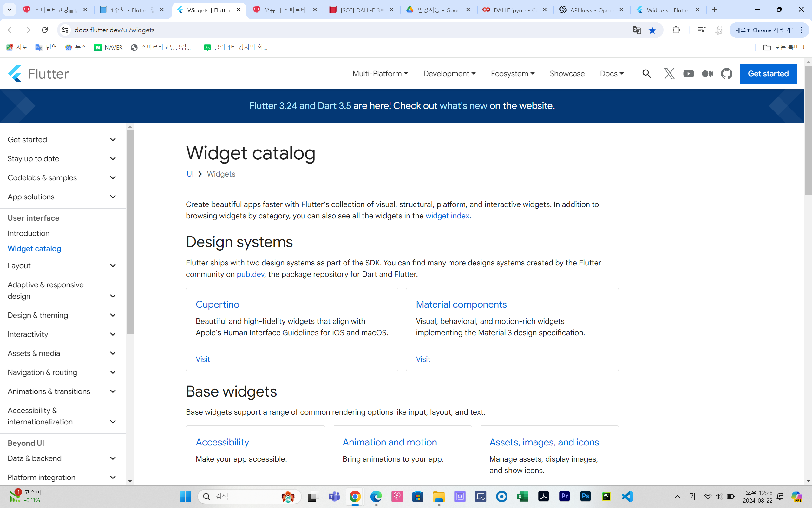The image size is (812, 508).
Task: Open the Chrome extensions puzzle icon
Action: click(x=676, y=30)
